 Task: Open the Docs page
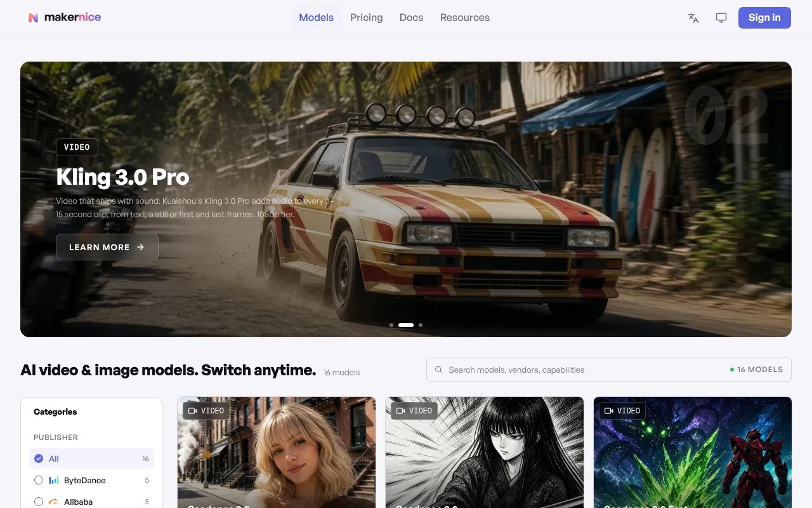click(411, 18)
